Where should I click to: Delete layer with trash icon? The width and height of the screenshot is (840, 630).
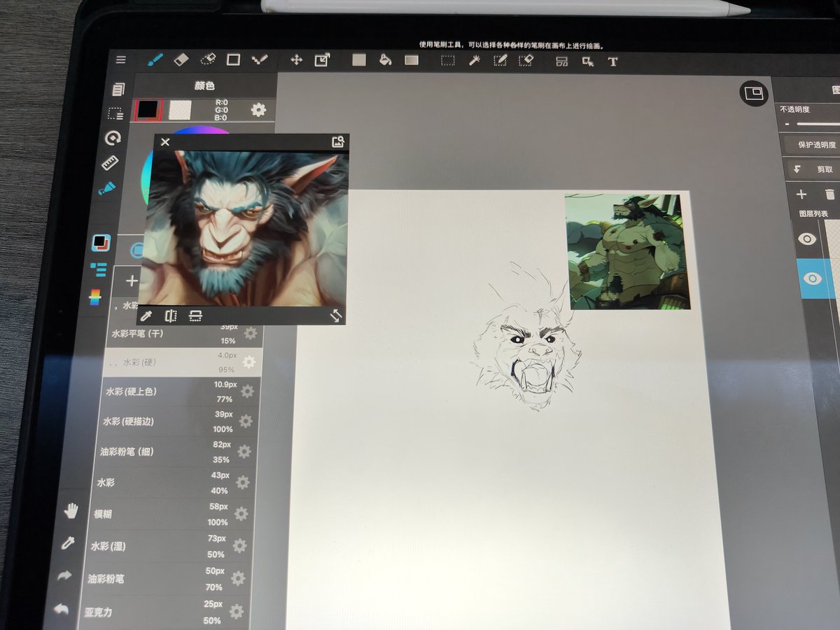(830, 195)
